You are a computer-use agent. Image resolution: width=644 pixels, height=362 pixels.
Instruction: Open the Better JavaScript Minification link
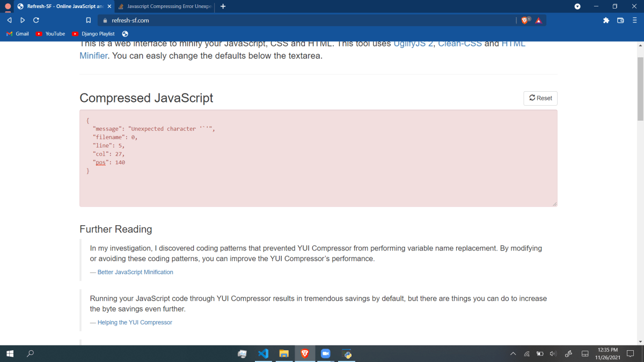(x=135, y=272)
